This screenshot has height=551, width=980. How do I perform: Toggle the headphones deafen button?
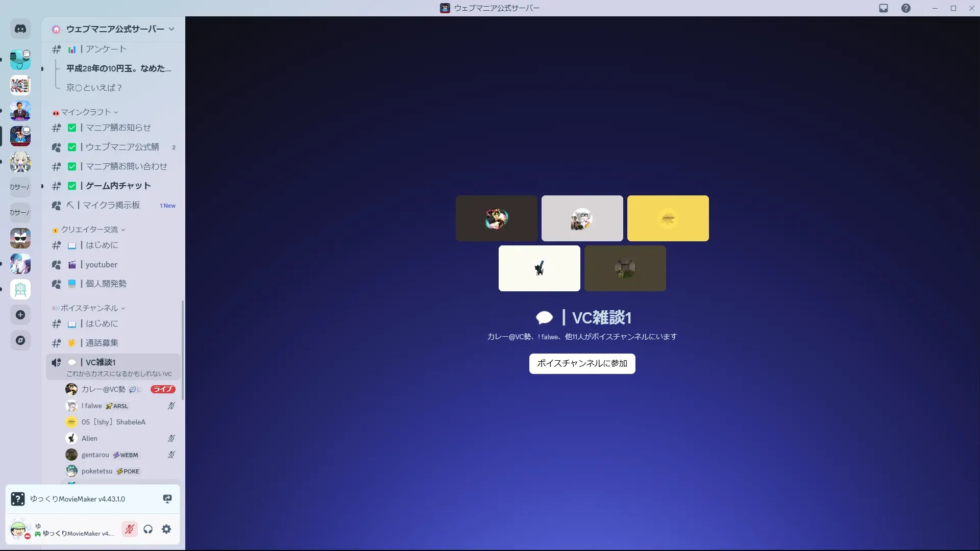point(148,529)
